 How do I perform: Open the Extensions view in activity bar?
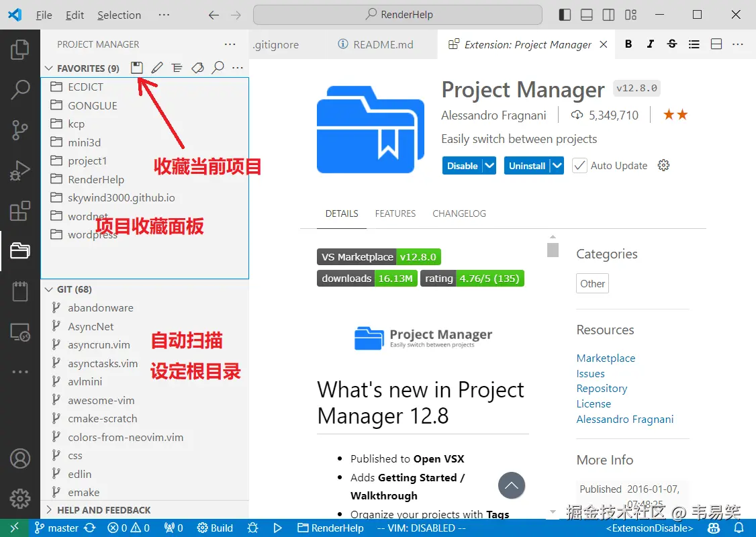(19, 211)
